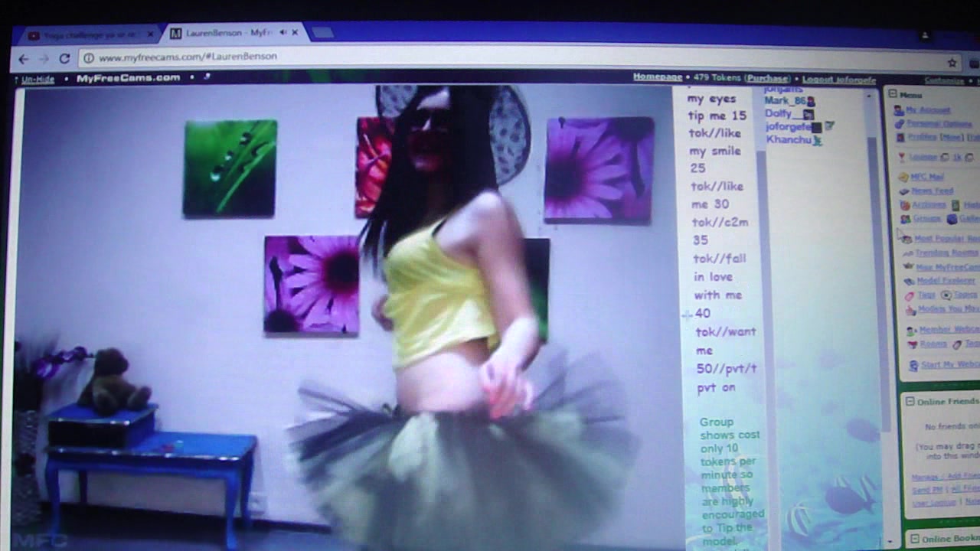980x551 pixels.
Task: Open Trending Rooms from the menu
Action: tap(946, 253)
